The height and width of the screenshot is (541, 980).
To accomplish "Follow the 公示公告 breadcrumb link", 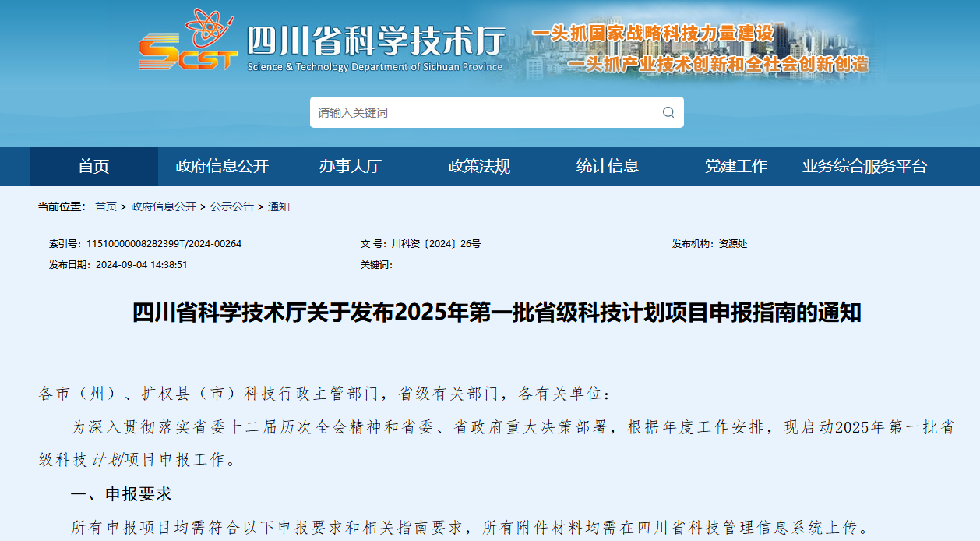I will (x=232, y=207).
